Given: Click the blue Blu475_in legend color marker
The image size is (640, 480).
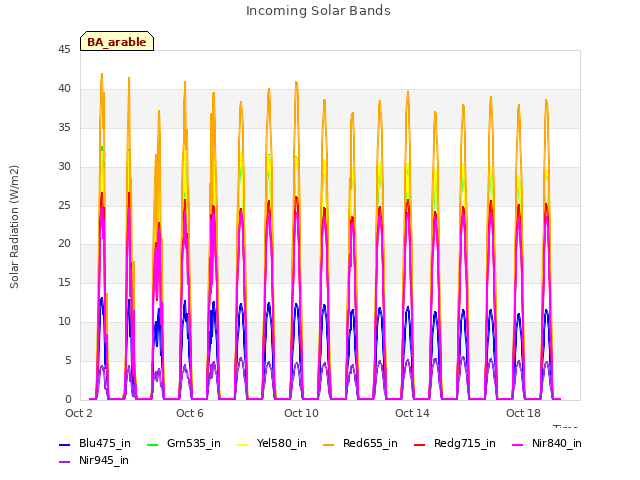Looking at the screenshot, I should (64, 444).
